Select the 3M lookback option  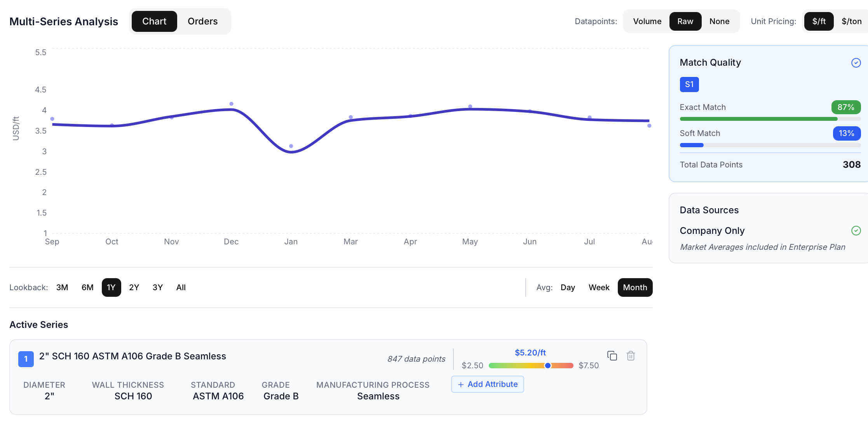(x=62, y=287)
